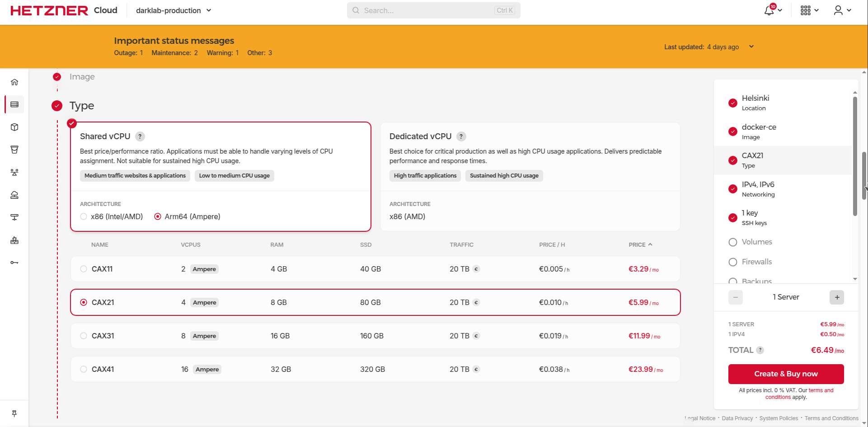Jump to CAX21 Type summary step
Screen dimensions: 868x427
point(783,160)
